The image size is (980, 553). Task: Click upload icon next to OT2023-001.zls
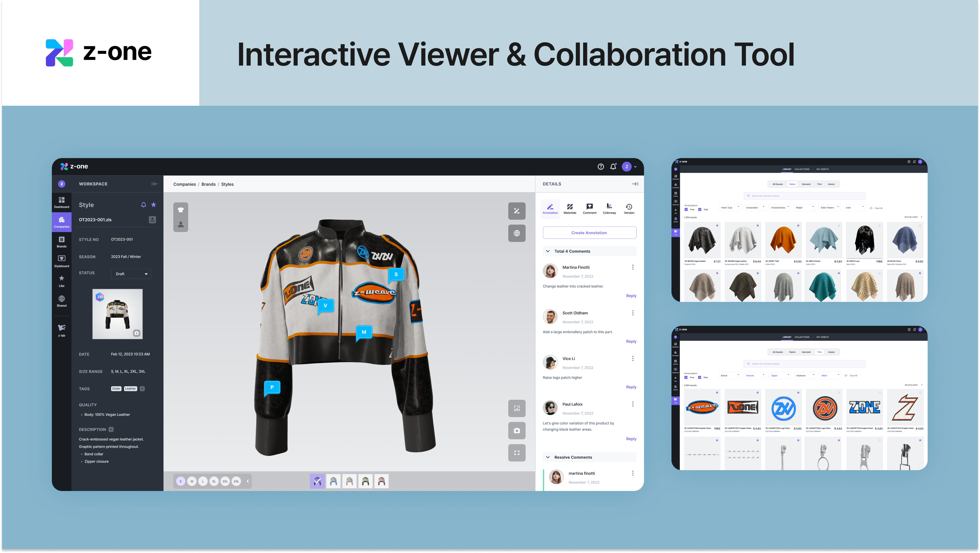click(x=152, y=220)
